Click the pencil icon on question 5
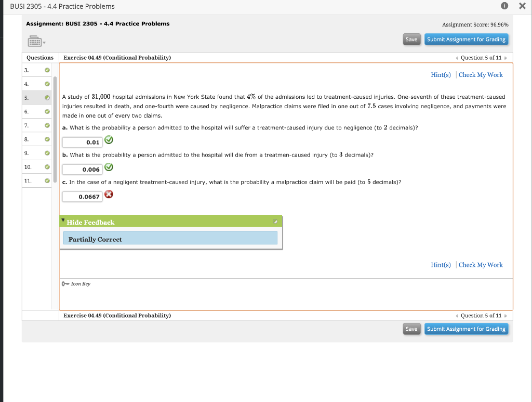Screen dimensions: 532x402 [47, 97]
